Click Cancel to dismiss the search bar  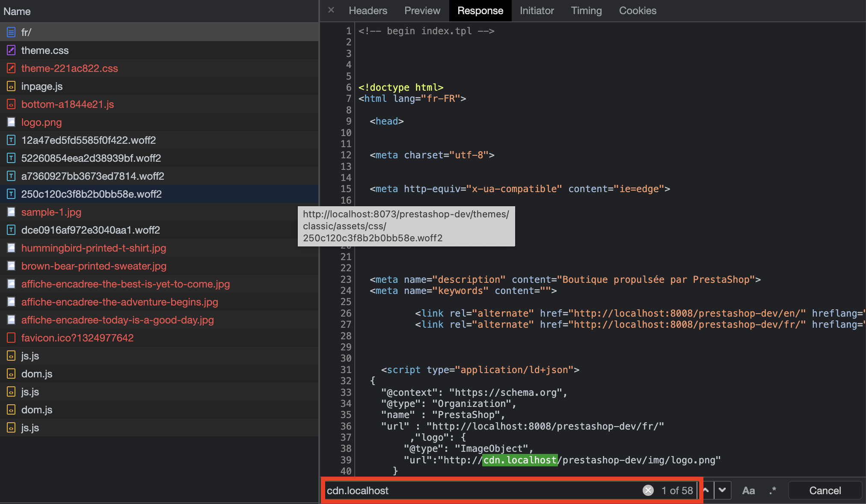coord(824,490)
